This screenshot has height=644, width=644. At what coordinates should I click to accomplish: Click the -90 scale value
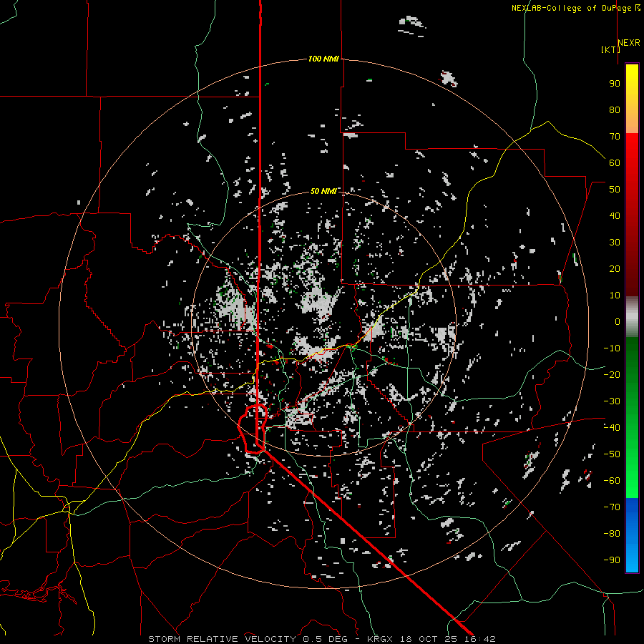[x=612, y=560]
